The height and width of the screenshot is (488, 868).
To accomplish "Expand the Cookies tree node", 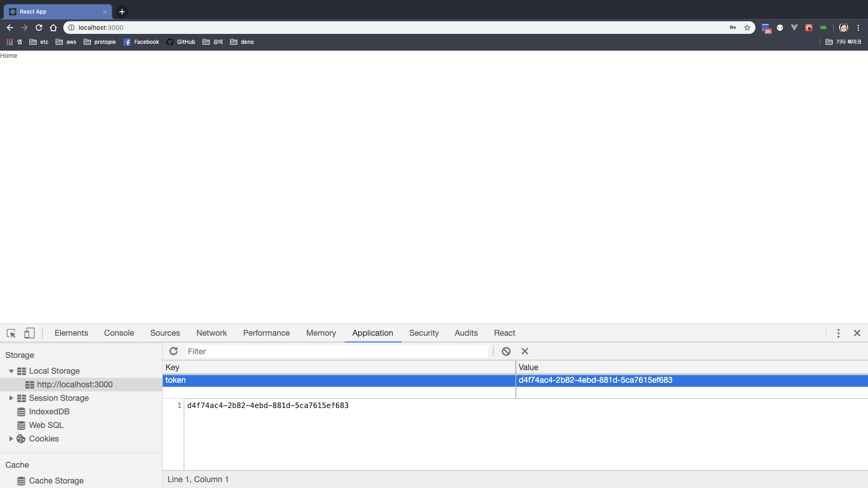I will pyautogui.click(x=11, y=439).
